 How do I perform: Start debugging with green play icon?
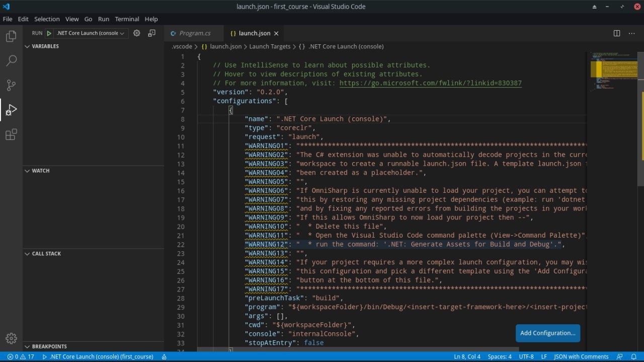(49, 33)
